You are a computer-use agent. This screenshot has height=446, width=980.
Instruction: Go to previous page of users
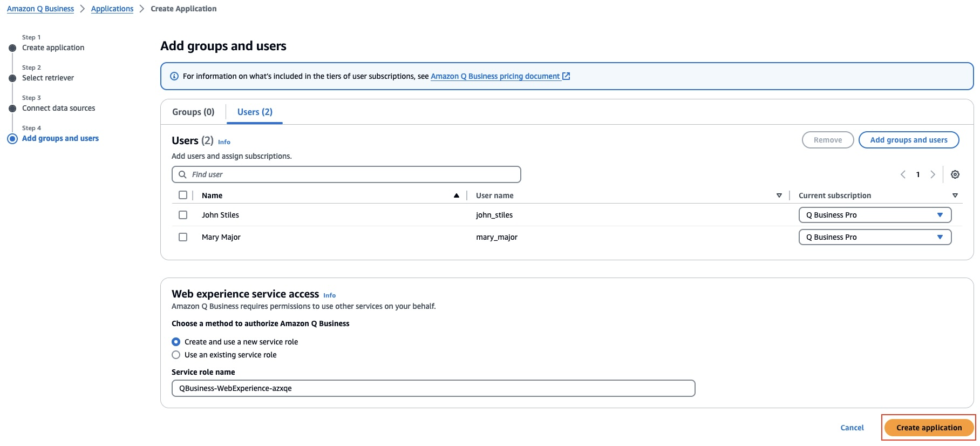click(x=903, y=174)
